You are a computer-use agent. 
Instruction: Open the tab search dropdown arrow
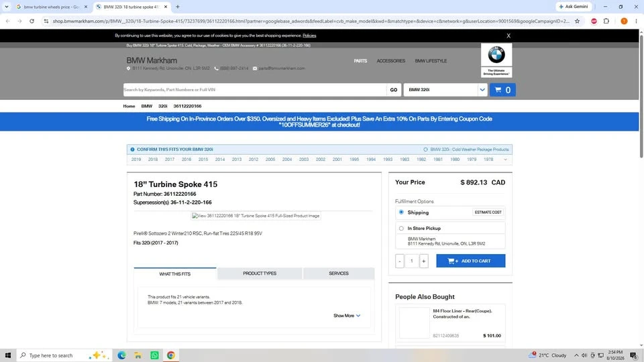(7, 7)
